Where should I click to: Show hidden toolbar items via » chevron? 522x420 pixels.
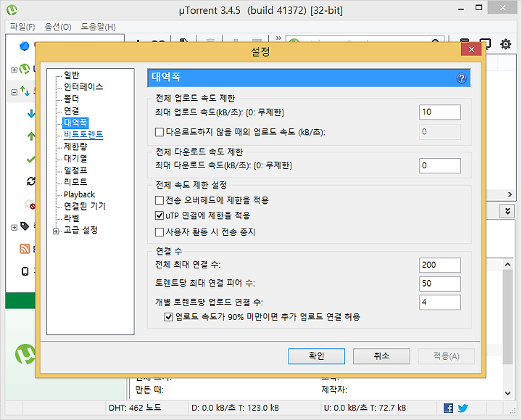tap(278, 38)
